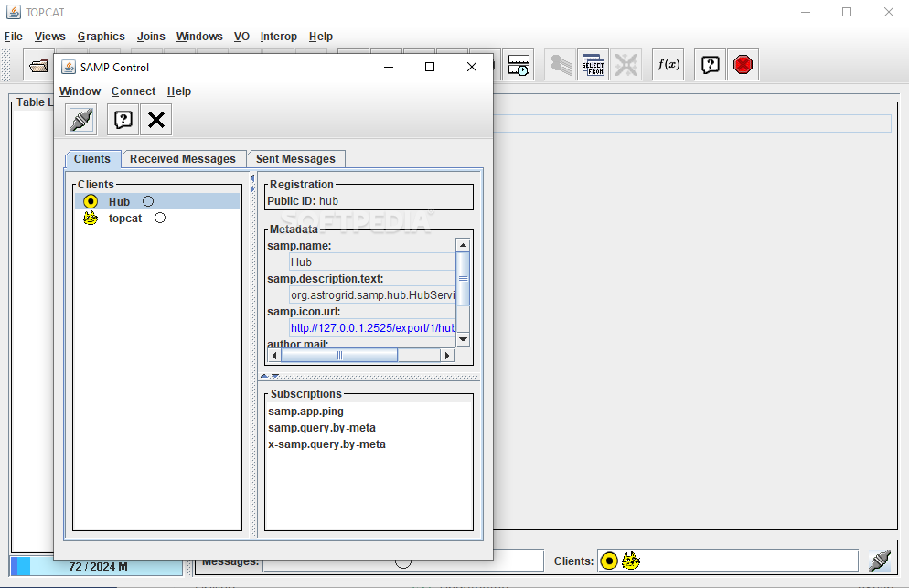
Task: Click the Clients field in TOPCAT bottom bar
Action: point(728,561)
